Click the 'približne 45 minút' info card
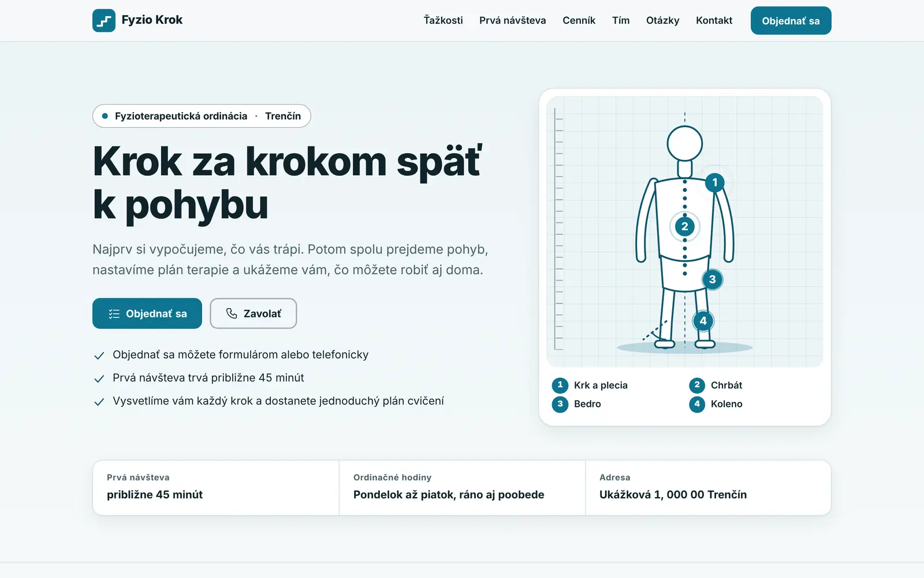924x578 pixels. (x=216, y=488)
